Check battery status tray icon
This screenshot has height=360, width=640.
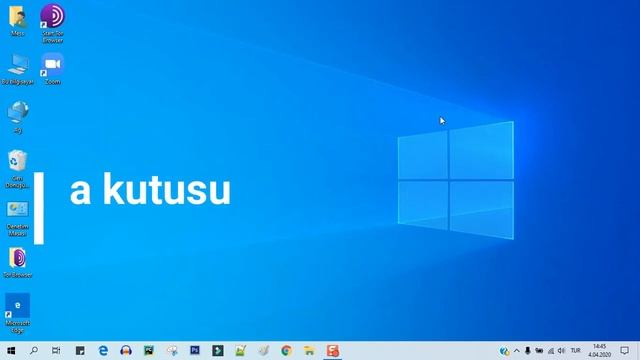[539, 351]
